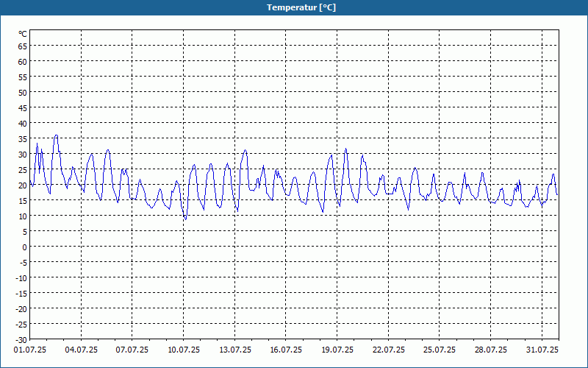Image resolution: width=588 pixels, height=368 pixels.
Task: Click the '20' y-axis label above zero
Action: [x=23, y=185]
